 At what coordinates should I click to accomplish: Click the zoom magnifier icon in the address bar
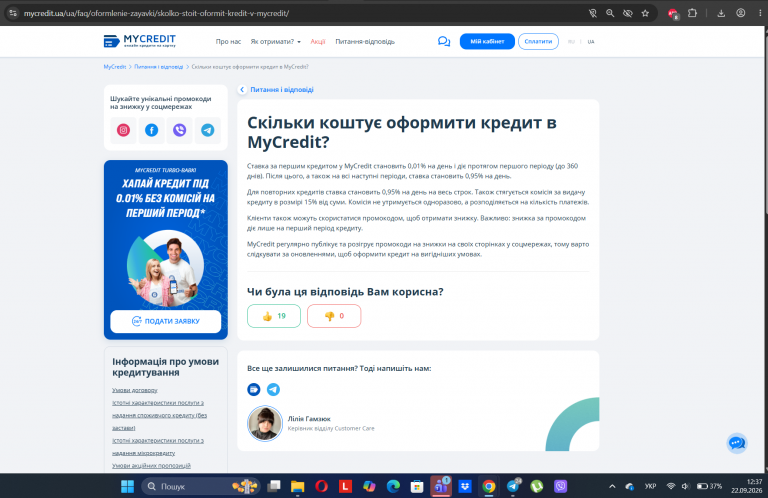(x=610, y=13)
